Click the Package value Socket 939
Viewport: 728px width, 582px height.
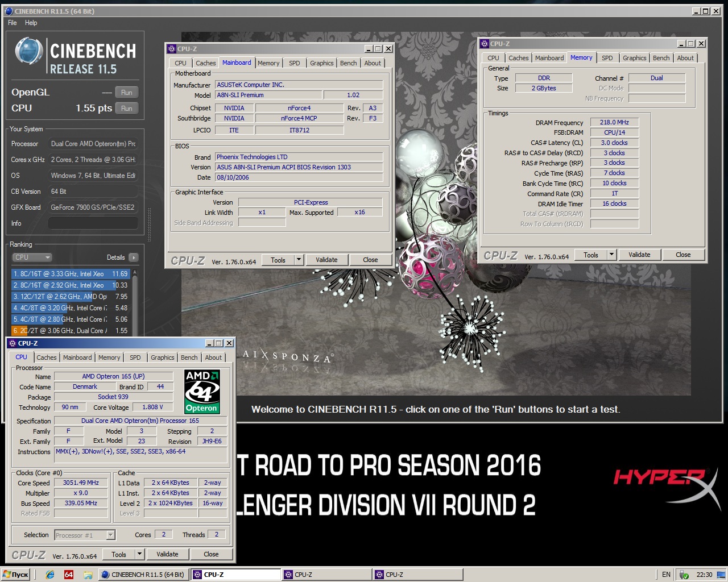click(113, 397)
